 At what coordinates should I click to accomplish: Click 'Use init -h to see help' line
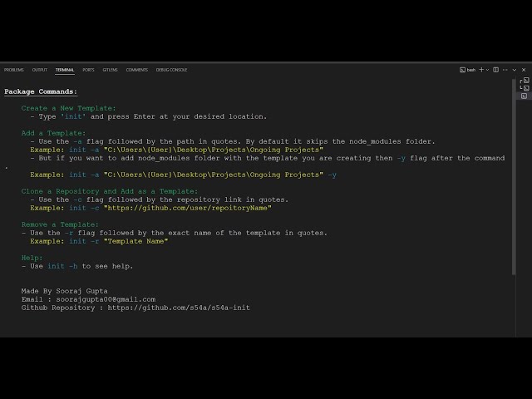pyautogui.click(x=77, y=266)
